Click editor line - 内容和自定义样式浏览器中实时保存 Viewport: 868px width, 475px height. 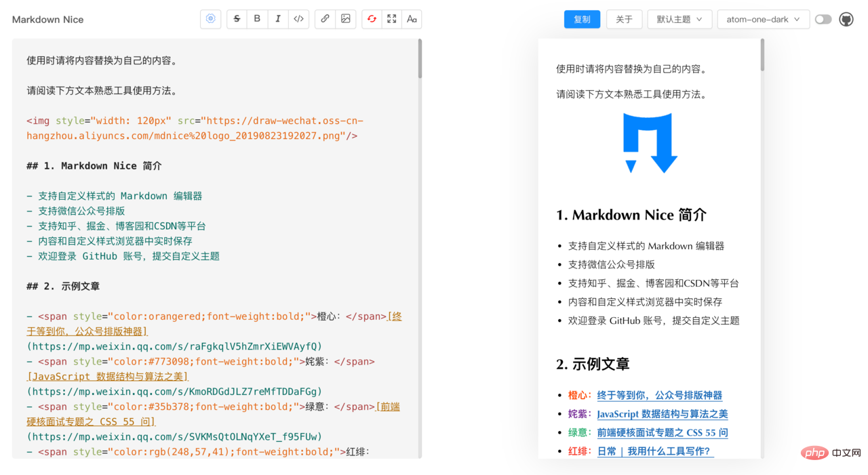click(x=109, y=241)
